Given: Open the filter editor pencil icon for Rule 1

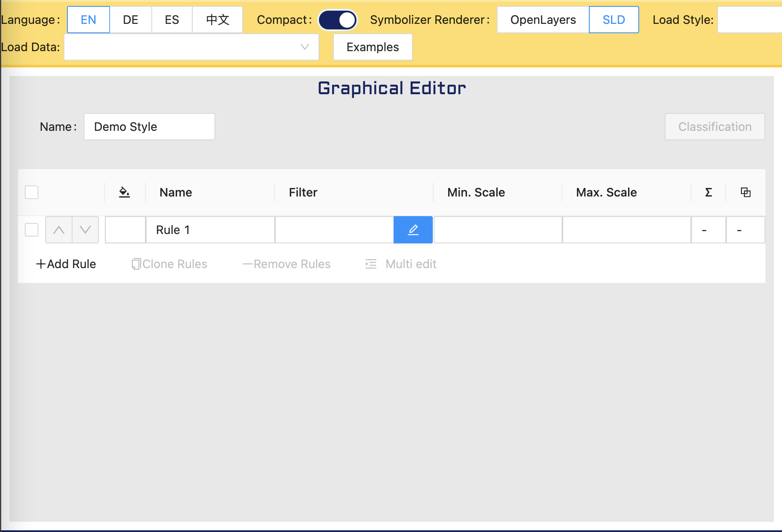Looking at the screenshot, I should click(413, 230).
